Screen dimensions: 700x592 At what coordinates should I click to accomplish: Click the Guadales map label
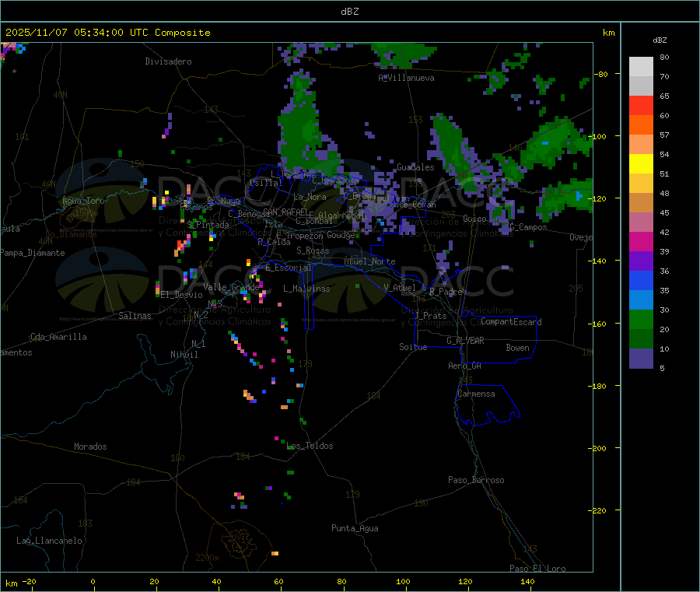click(415, 167)
